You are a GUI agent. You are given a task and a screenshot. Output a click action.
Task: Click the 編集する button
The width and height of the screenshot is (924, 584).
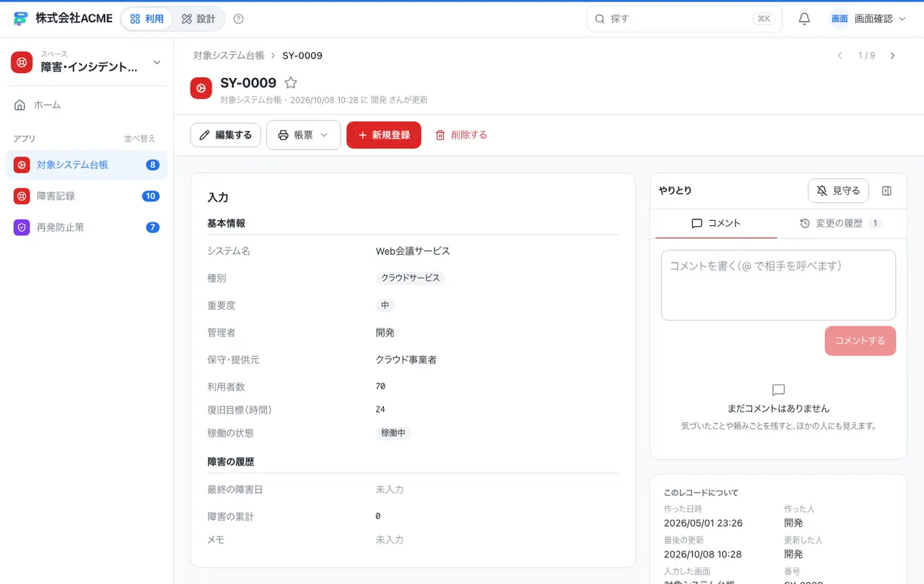[x=225, y=135]
